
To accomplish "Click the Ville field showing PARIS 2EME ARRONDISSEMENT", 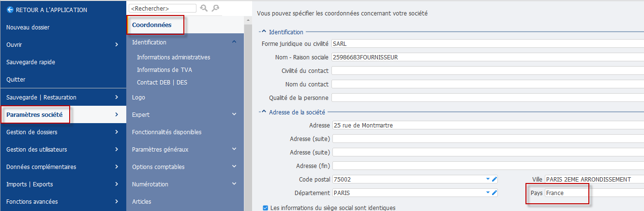I will coord(594,179).
